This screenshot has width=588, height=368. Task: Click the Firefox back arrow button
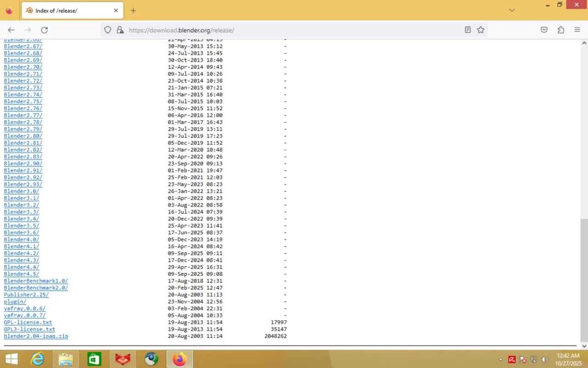[11, 30]
